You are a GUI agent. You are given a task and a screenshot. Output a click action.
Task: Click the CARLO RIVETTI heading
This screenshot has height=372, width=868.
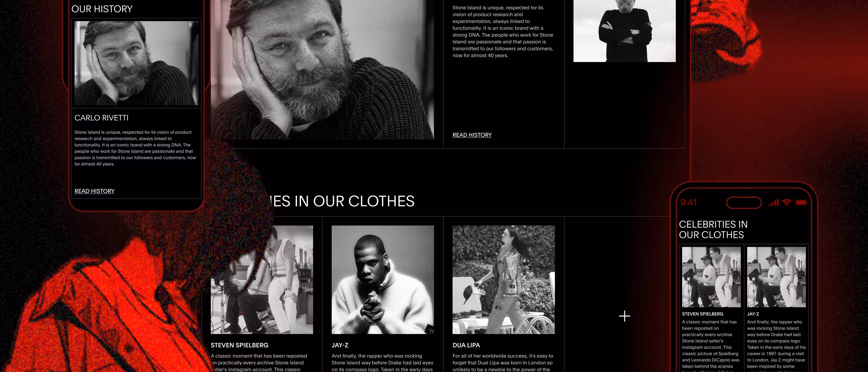tap(101, 118)
